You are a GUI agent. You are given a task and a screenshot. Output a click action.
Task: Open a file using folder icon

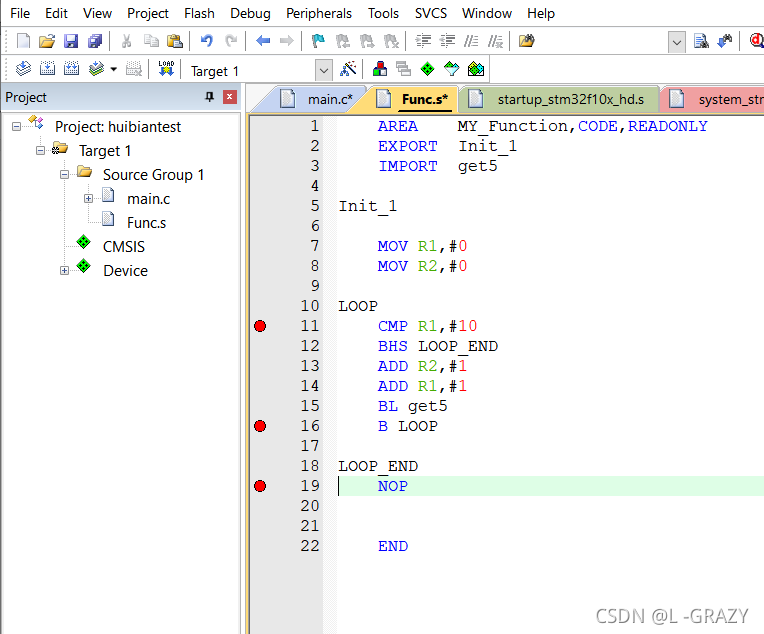(x=47, y=41)
